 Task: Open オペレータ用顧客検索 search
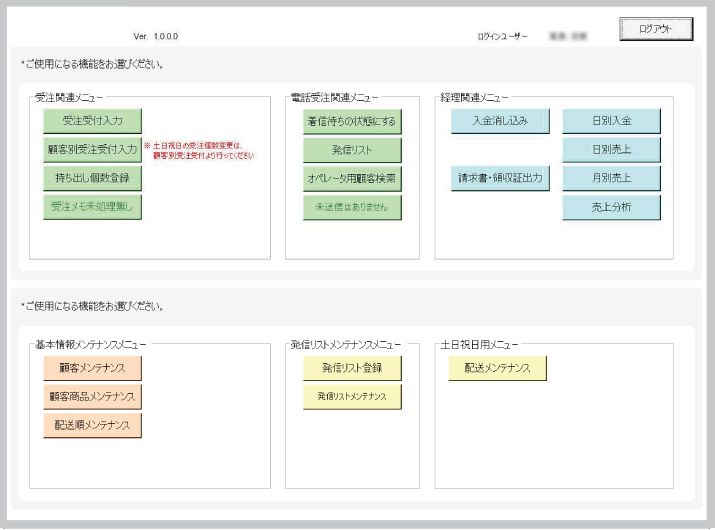(x=352, y=178)
